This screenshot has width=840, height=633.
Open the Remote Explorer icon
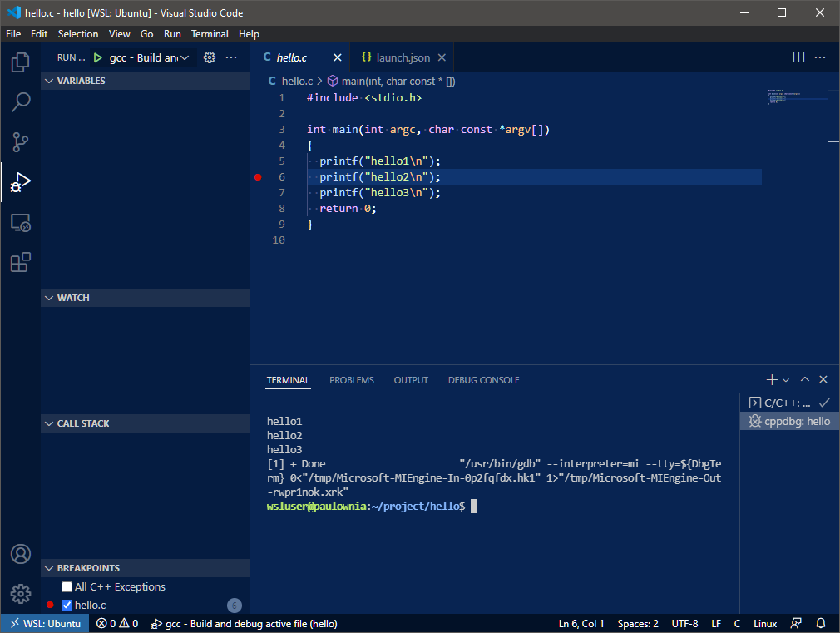click(x=20, y=222)
